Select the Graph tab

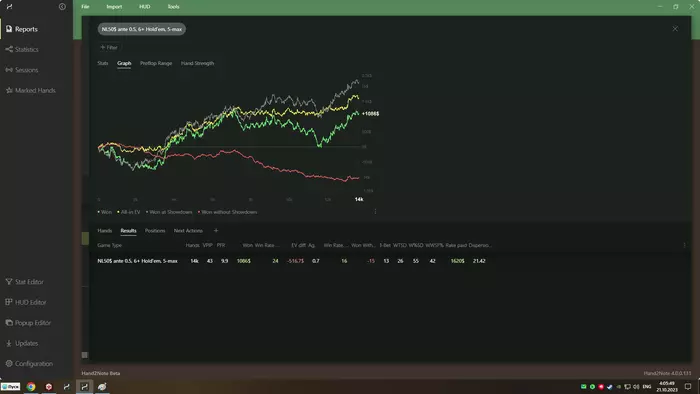(x=124, y=63)
